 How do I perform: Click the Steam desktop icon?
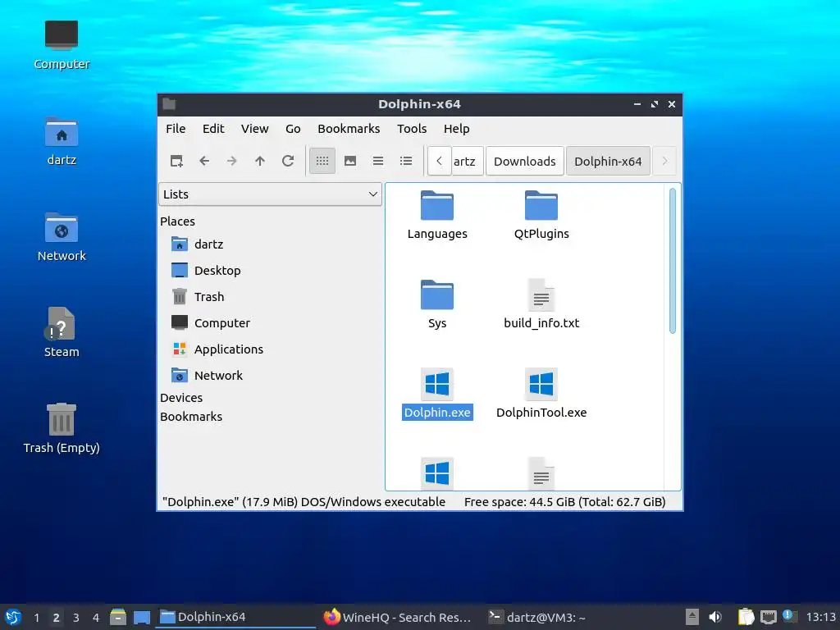[62, 333]
